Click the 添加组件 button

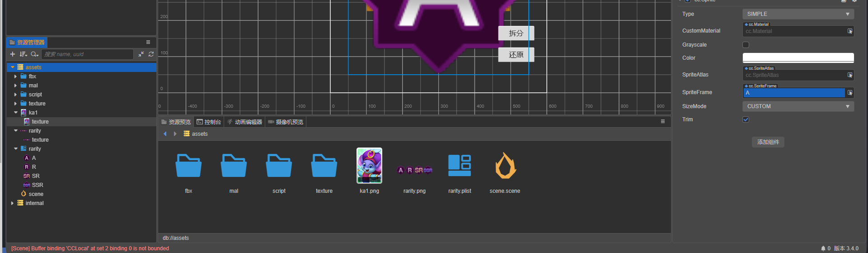coord(768,142)
